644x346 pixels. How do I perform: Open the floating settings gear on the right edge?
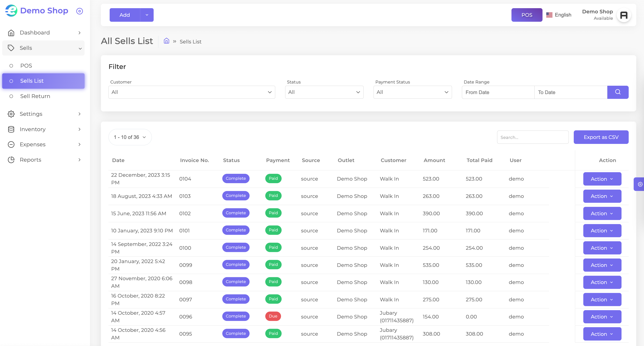click(640, 184)
